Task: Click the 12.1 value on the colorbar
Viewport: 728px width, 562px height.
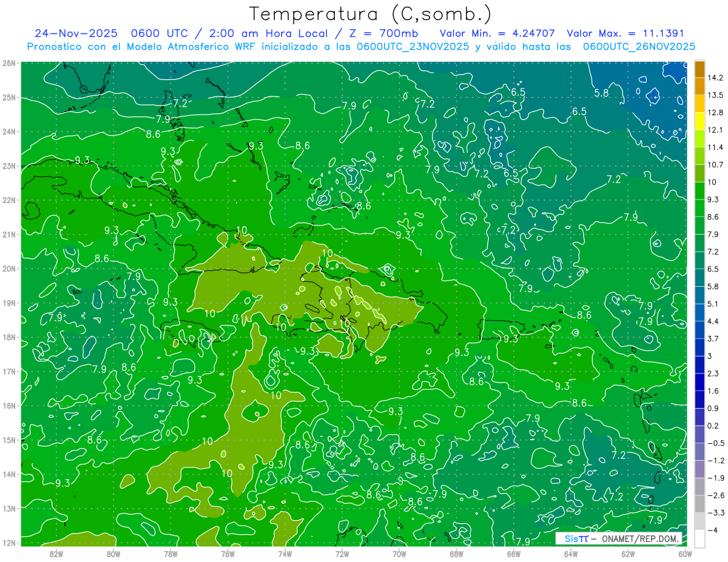Action: point(715,130)
